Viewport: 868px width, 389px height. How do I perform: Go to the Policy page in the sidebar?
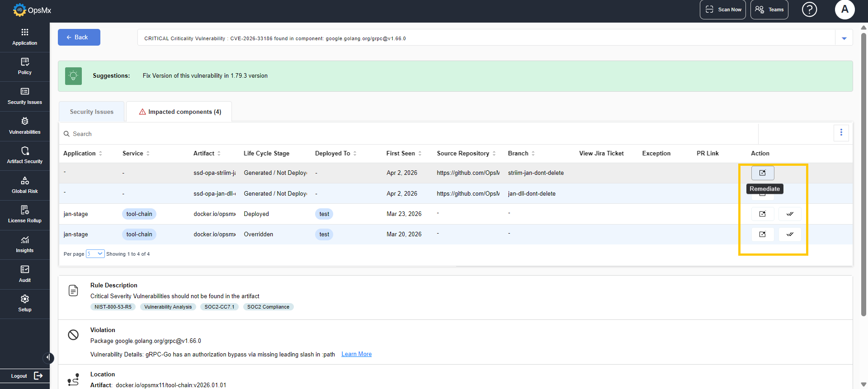(25, 66)
